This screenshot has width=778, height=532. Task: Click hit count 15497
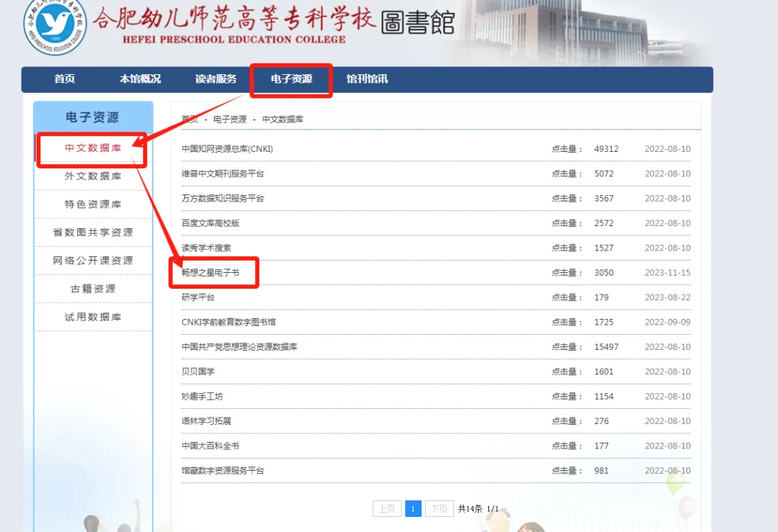[607, 346]
